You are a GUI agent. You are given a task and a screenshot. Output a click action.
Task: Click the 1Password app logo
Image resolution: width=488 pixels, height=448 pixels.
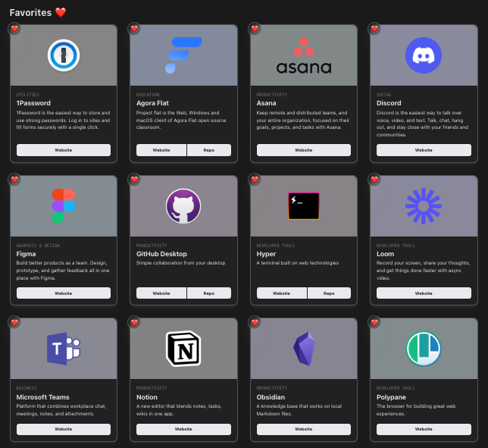tap(64, 55)
